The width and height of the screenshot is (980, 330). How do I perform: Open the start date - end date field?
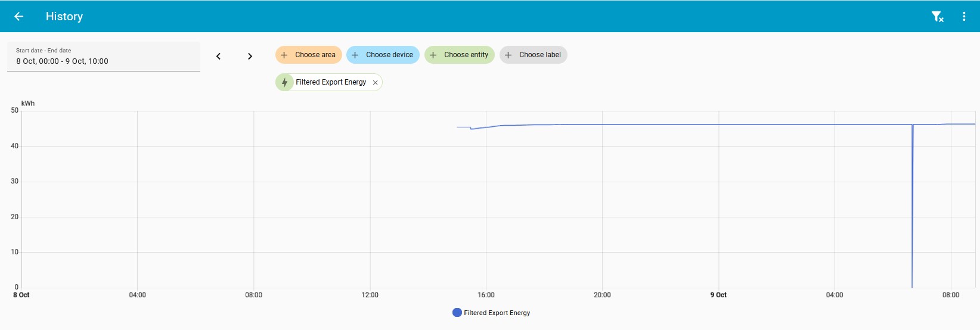(104, 56)
